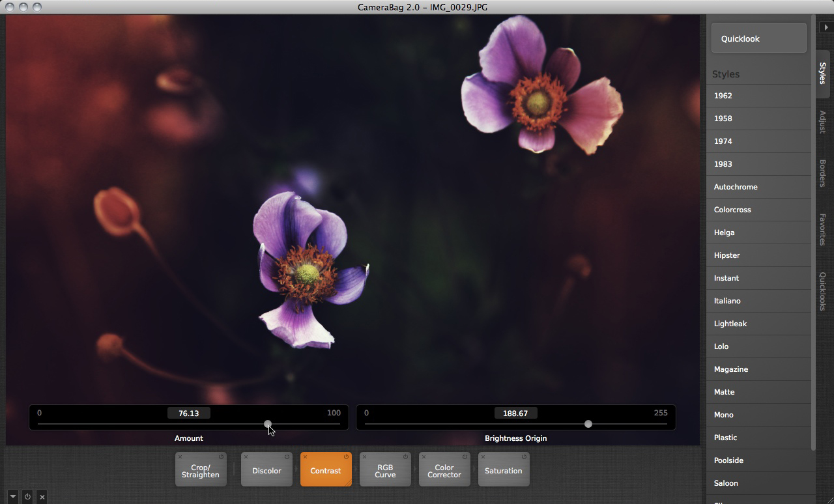Switch to the Favorites tab

click(823, 229)
